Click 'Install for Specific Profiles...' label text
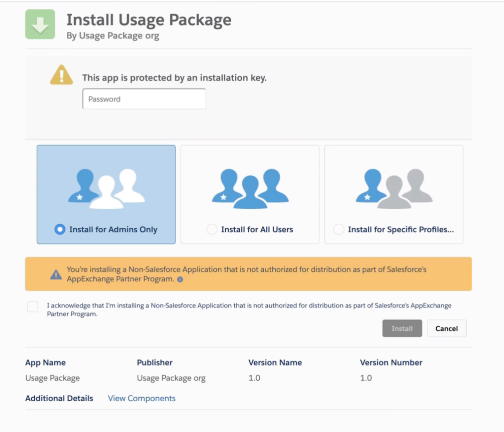 click(x=401, y=229)
